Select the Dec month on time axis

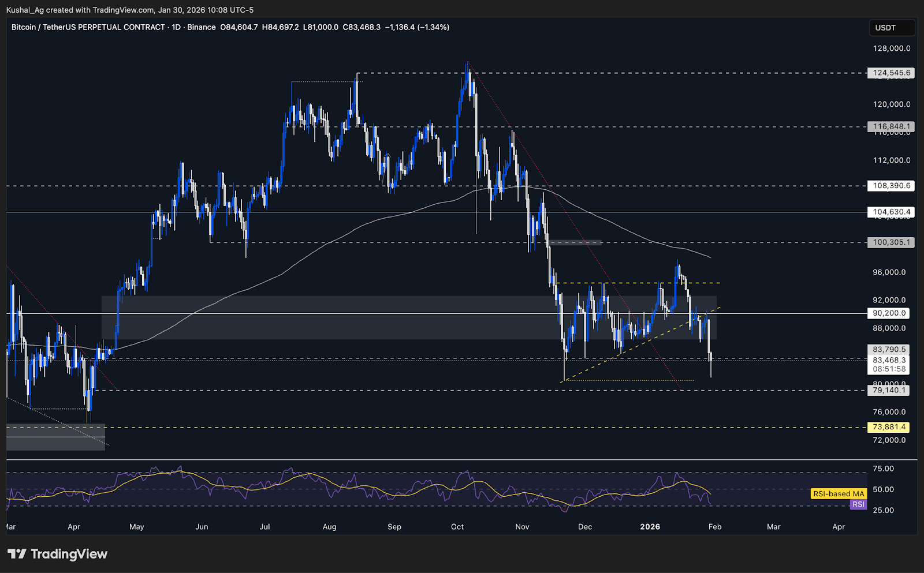[x=585, y=527]
